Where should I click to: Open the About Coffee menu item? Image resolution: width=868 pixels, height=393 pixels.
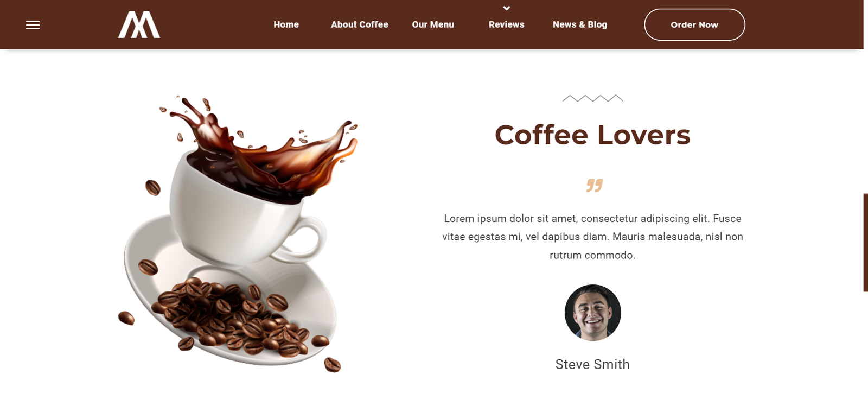360,24
